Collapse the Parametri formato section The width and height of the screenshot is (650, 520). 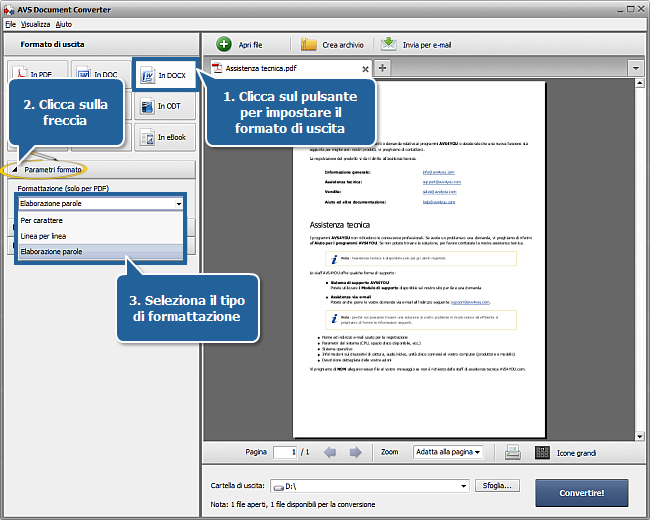pos(15,170)
